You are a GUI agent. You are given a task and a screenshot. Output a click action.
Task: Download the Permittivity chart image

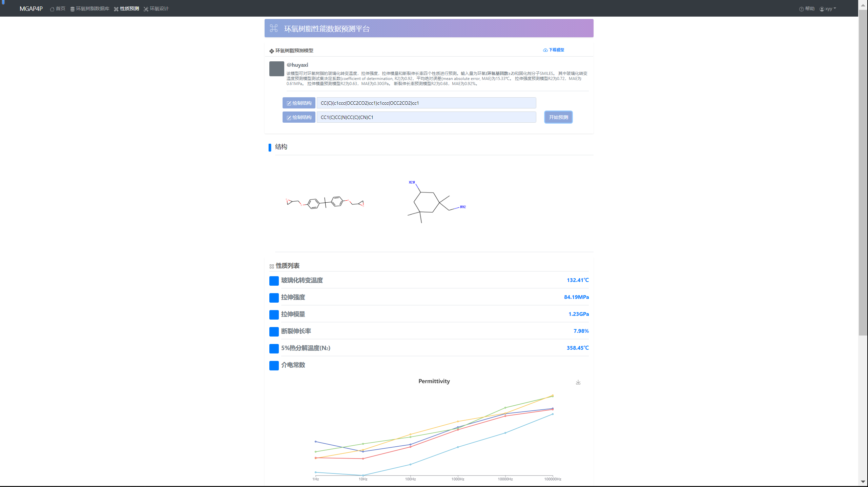pyautogui.click(x=578, y=382)
